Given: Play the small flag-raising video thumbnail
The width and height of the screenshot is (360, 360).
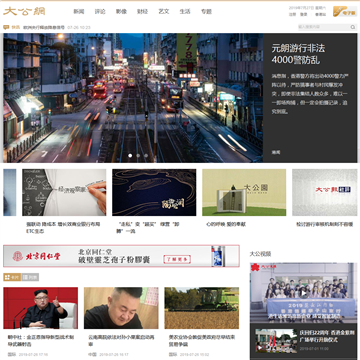Looking at the screenshot, I should pyautogui.click(x=276, y=341).
